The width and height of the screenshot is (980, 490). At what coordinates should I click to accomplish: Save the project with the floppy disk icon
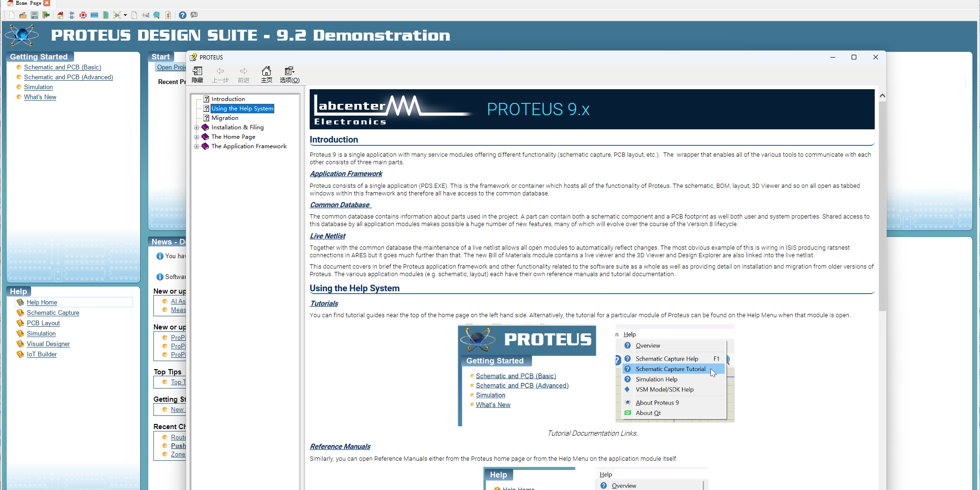point(34,15)
